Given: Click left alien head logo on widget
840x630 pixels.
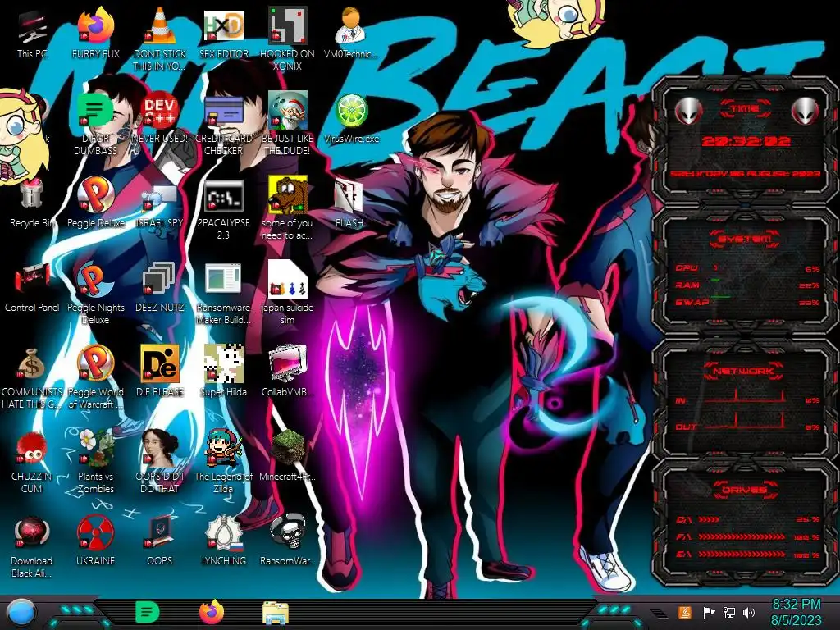Looking at the screenshot, I should [688, 112].
